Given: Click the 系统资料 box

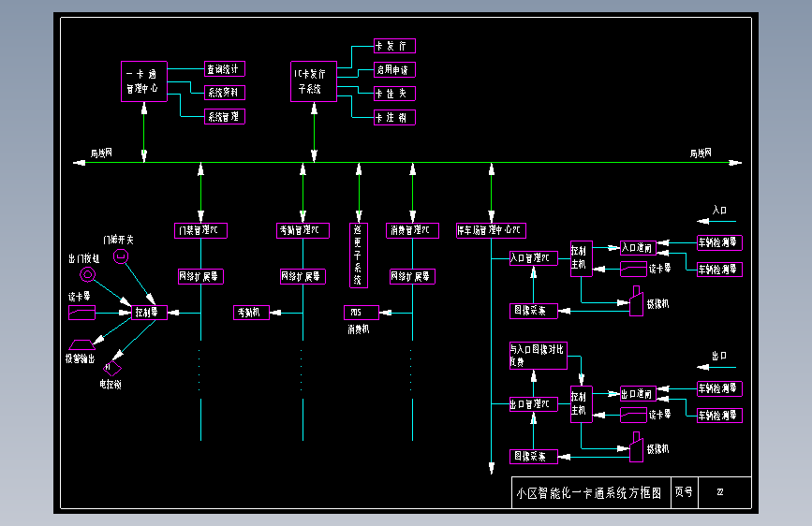Looking at the screenshot, I should 225,93.
